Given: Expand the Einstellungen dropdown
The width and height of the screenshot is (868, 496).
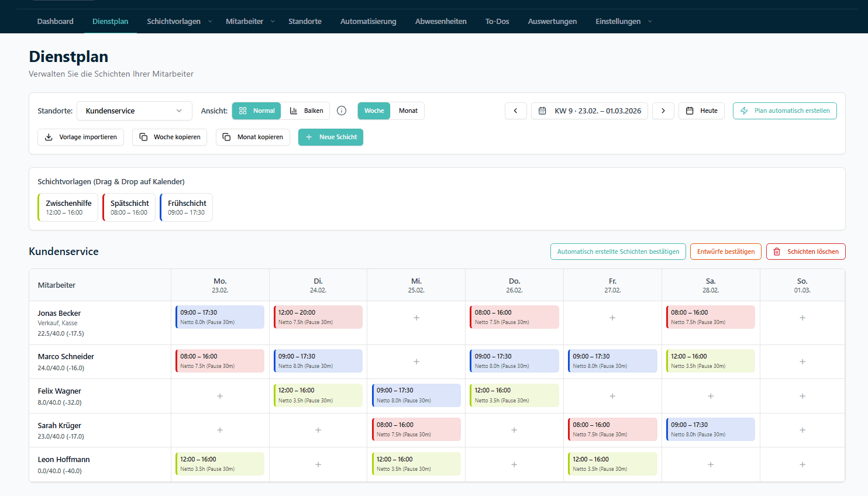Looking at the screenshot, I should [649, 21].
